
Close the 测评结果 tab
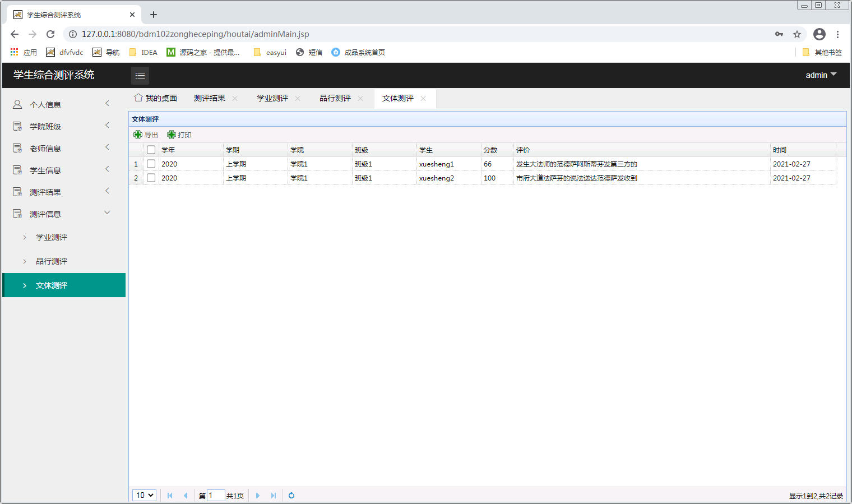point(235,99)
